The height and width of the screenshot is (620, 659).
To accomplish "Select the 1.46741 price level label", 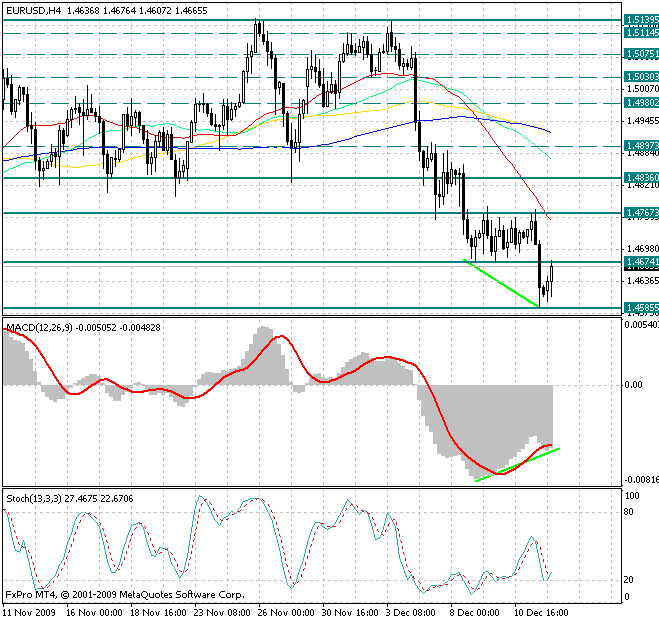I will (x=639, y=262).
